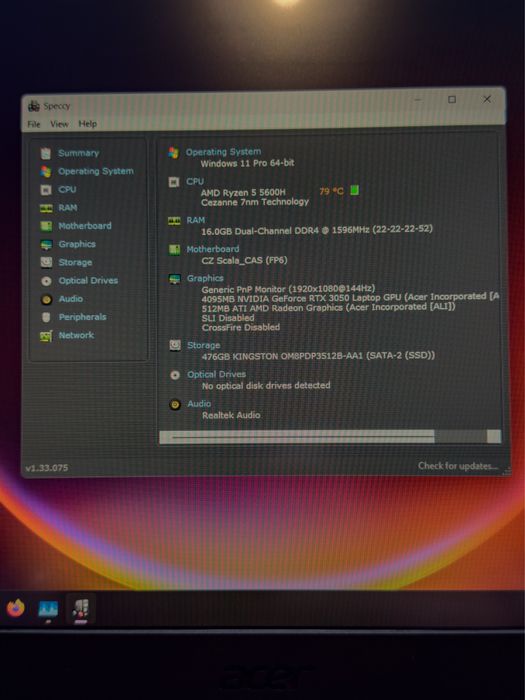Click the sidebar CPU chip icon
This screenshot has height=700, width=525.
pyautogui.click(x=46, y=190)
